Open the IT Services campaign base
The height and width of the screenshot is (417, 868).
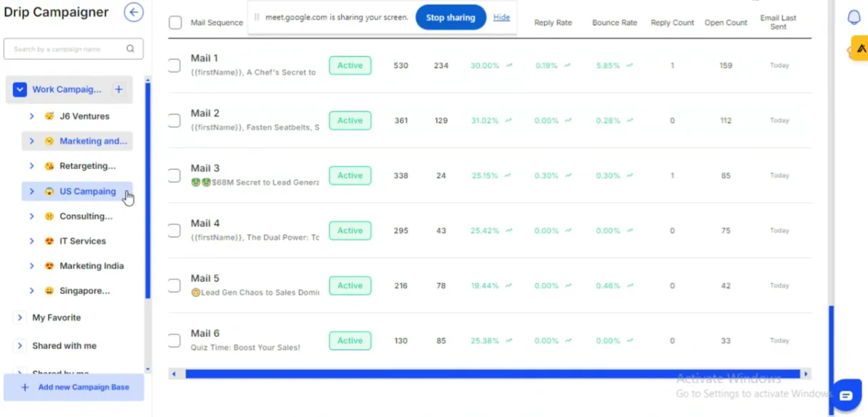click(x=83, y=241)
